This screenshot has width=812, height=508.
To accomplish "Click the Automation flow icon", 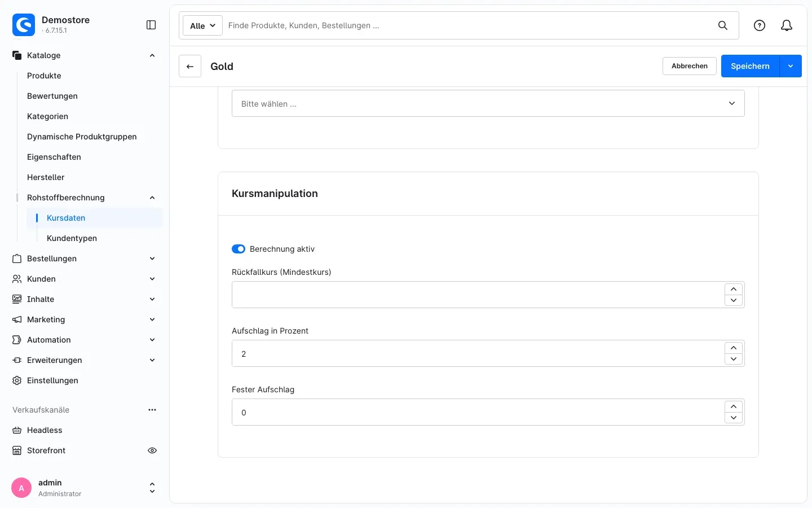I will (17, 340).
